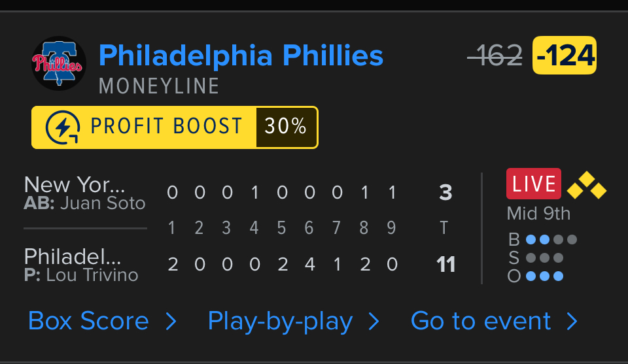Click the red LIVE badge
628x364 pixels.
(x=534, y=184)
